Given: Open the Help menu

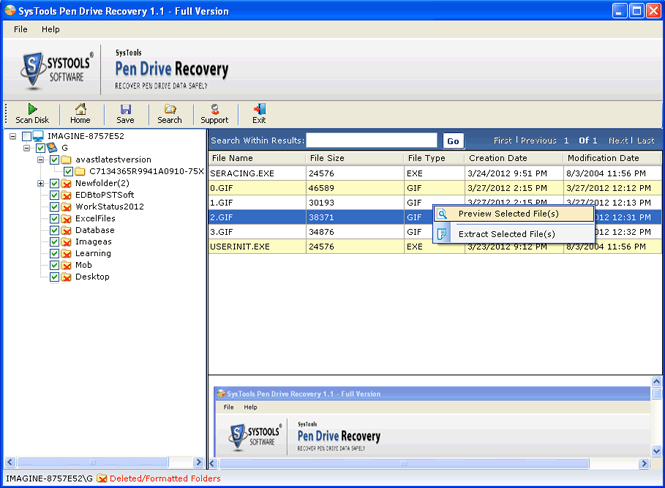Looking at the screenshot, I should pos(50,29).
